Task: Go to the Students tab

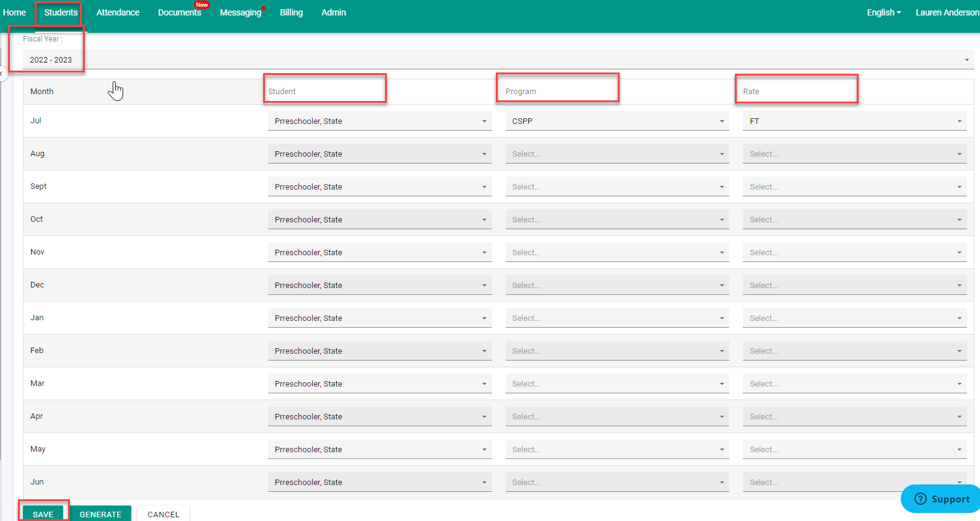Action: click(x=61, y=12)
